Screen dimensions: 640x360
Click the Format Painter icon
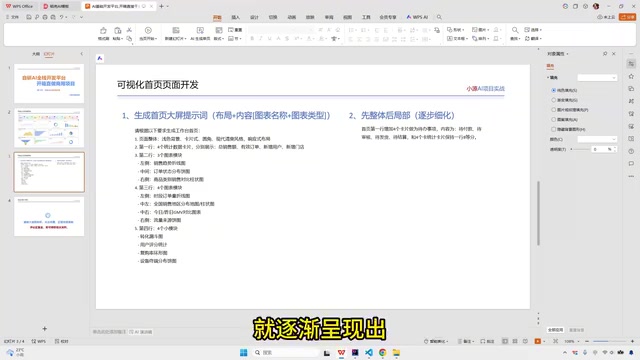[x=103, y=31]
